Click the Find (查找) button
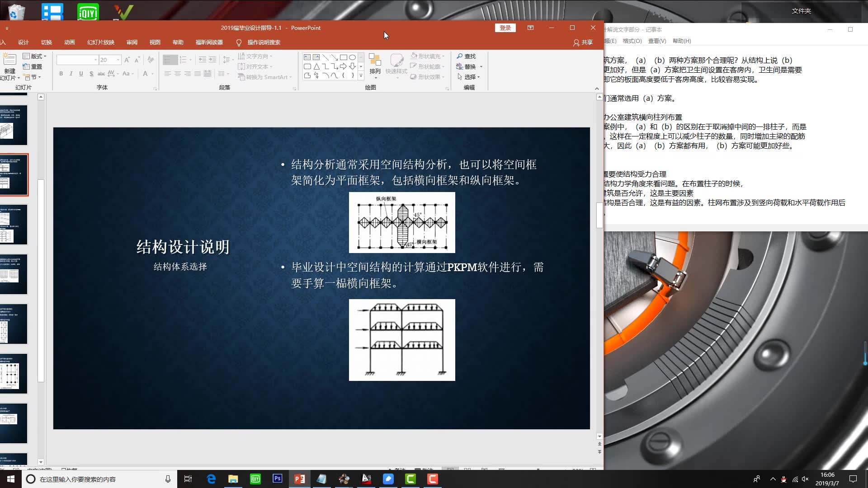868x488 pixels. [466, 56]
